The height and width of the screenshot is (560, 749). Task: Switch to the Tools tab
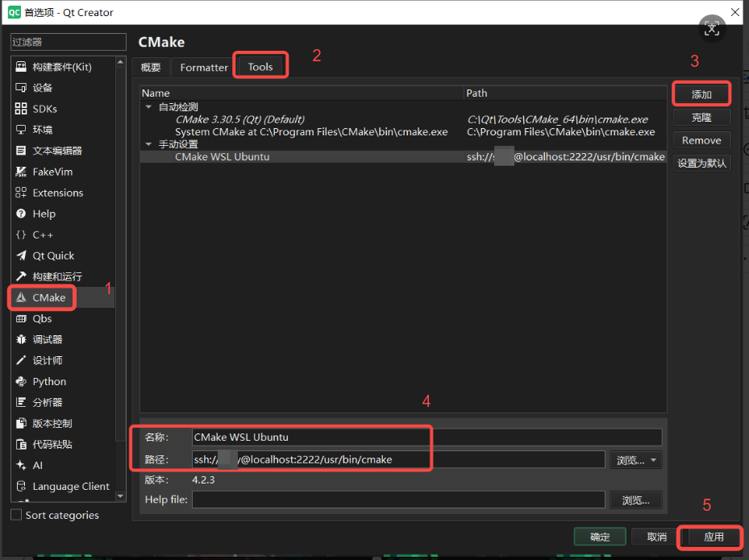click(x=260, y=67)
